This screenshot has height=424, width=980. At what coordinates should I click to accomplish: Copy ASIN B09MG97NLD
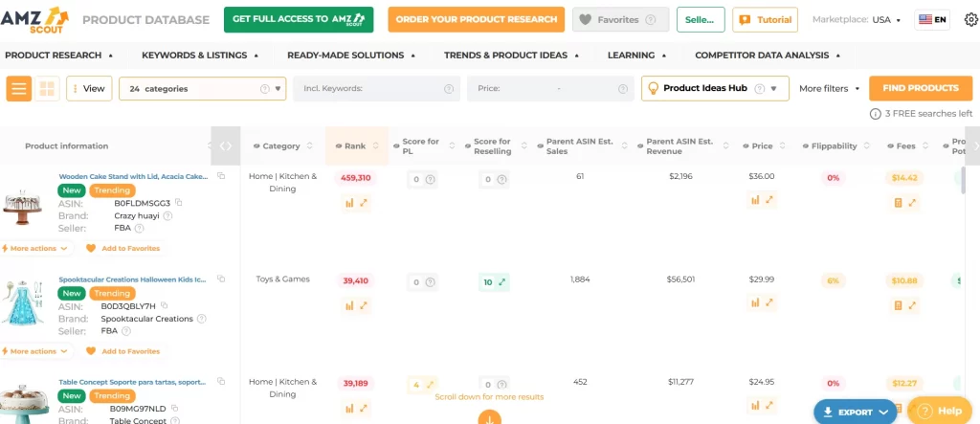pos(174,408)
